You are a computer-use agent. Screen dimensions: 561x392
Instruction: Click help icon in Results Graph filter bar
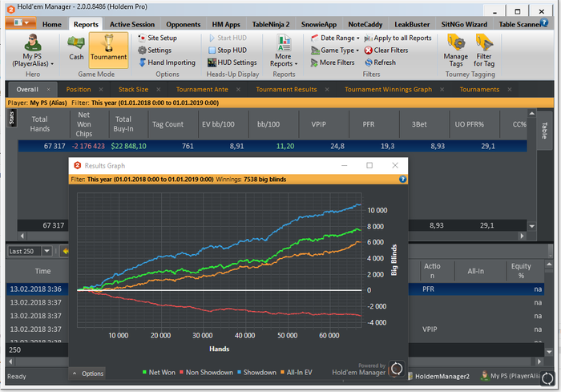coord(402,179)
